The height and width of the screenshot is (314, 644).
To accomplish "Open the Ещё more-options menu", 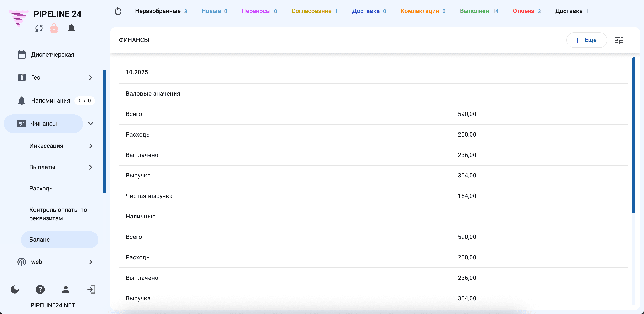I will click(586, 40).
